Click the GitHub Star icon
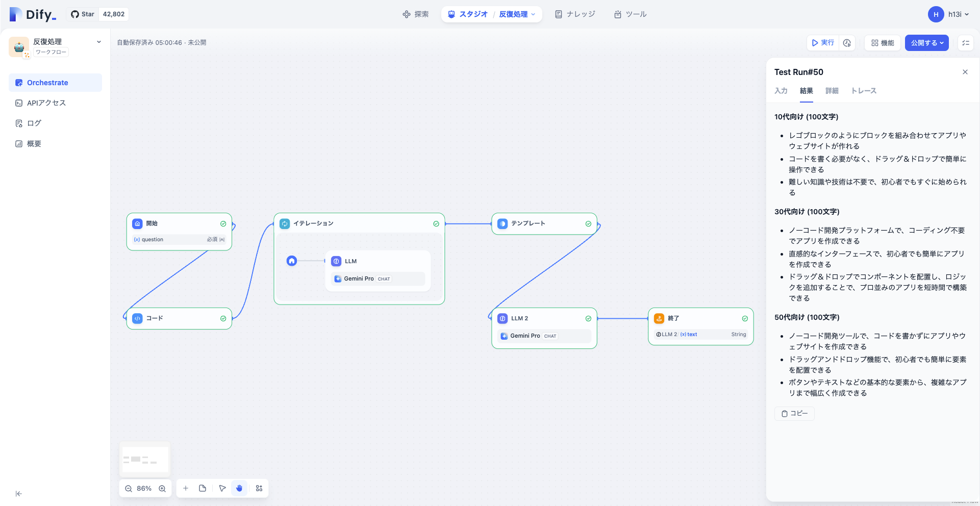 coord(74,14)
